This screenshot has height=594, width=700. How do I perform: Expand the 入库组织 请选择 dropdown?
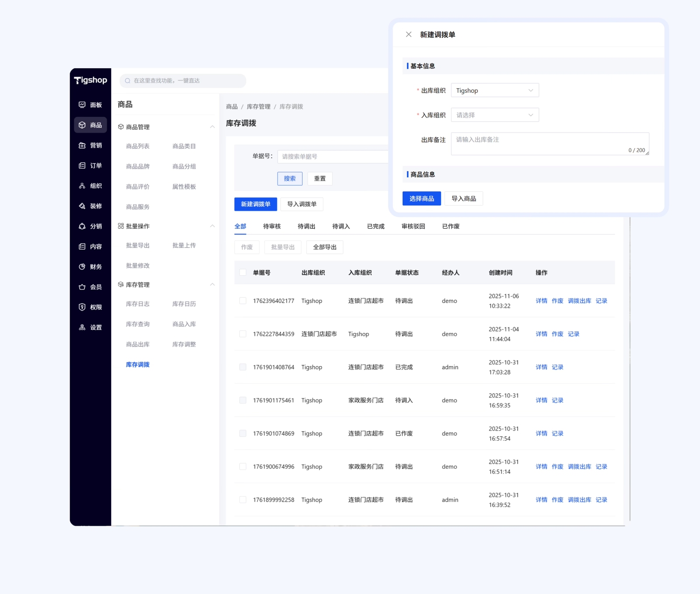494,115
